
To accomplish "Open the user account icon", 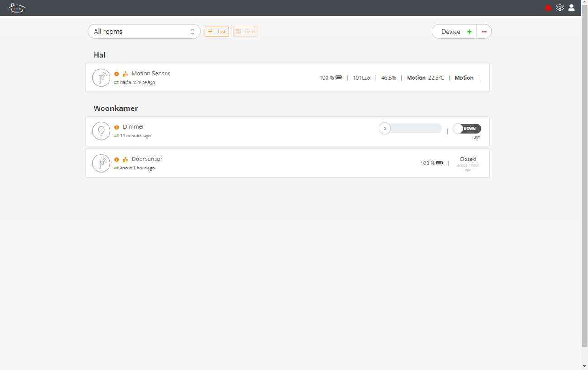I will 571,8.
